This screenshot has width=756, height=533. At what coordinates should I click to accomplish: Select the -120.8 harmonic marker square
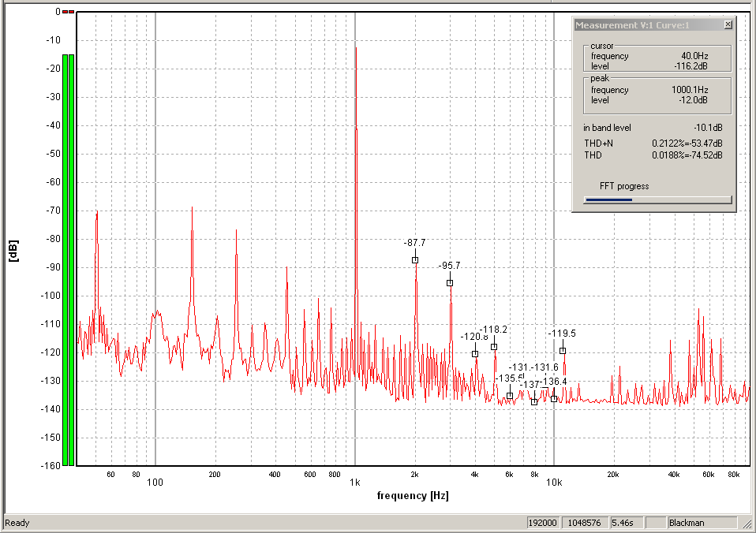tap(475, 354)
